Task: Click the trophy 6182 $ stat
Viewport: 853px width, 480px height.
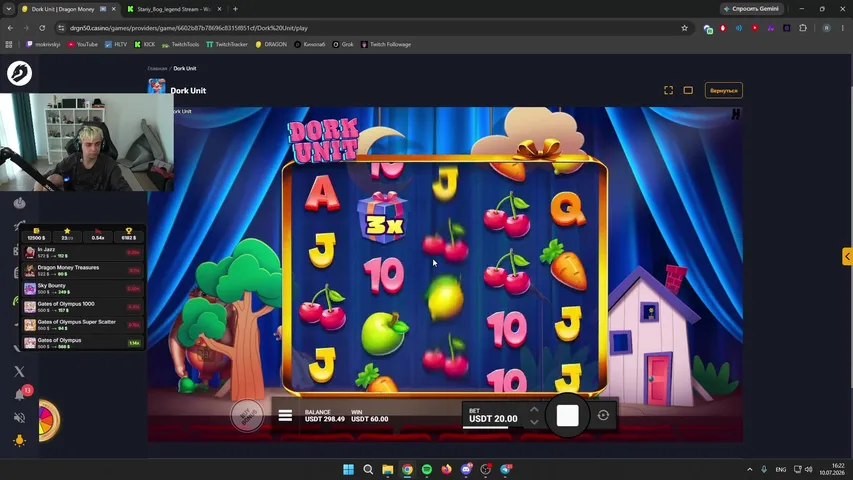Action: [x=129, y=235]
